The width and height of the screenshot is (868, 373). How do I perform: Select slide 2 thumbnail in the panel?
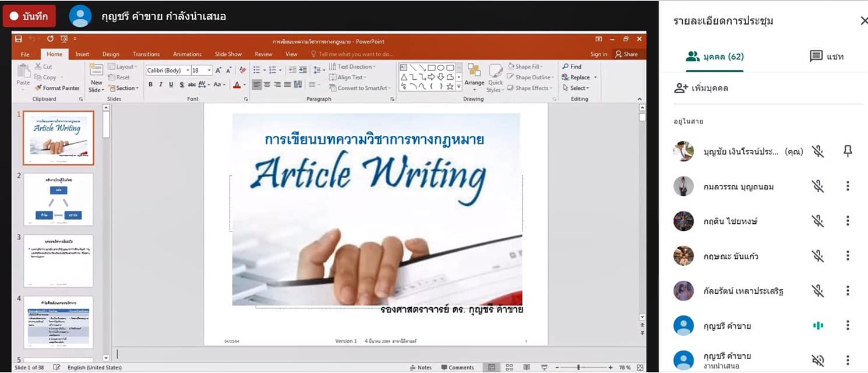coord(58,199)
